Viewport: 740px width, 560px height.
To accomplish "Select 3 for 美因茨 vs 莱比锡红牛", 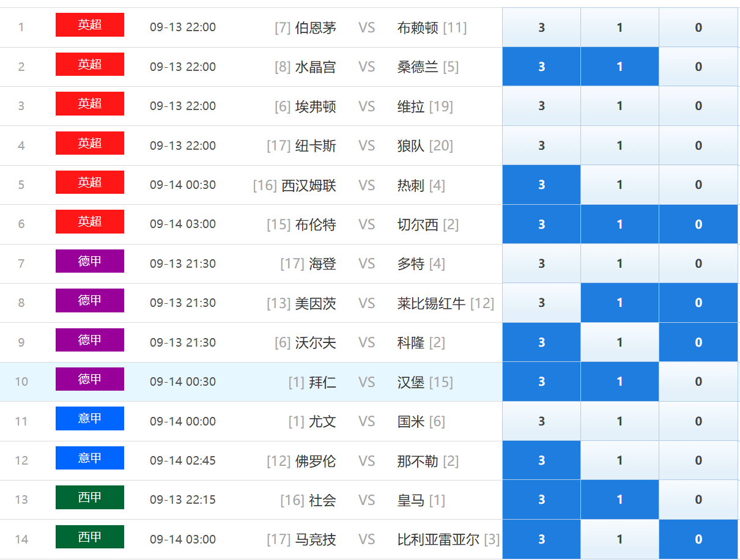I will (x=541, y=303).
